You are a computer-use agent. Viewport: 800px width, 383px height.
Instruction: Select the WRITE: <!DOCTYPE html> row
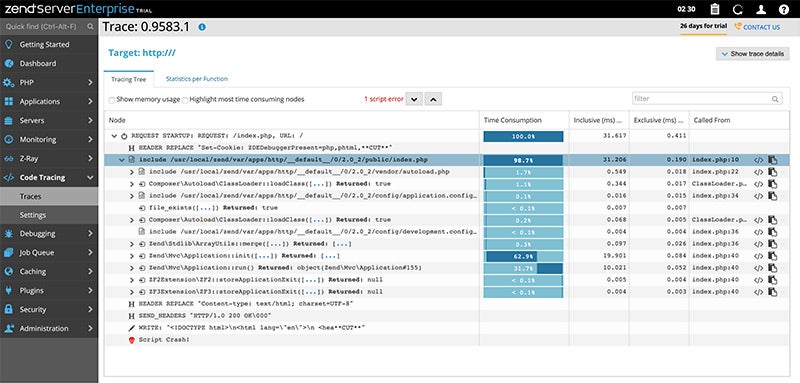[446, 327]
